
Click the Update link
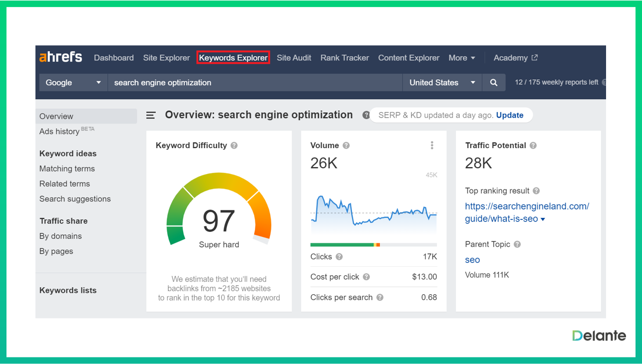(x=510, y=115)
